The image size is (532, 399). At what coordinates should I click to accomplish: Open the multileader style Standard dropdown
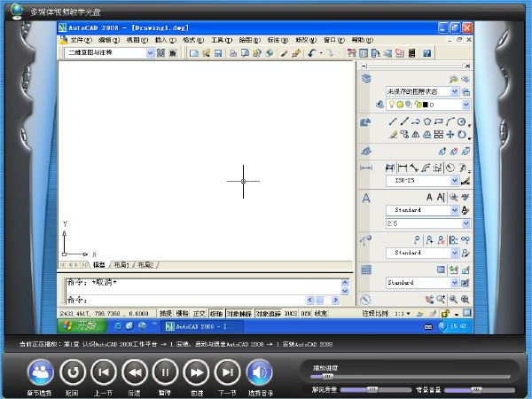454,253
